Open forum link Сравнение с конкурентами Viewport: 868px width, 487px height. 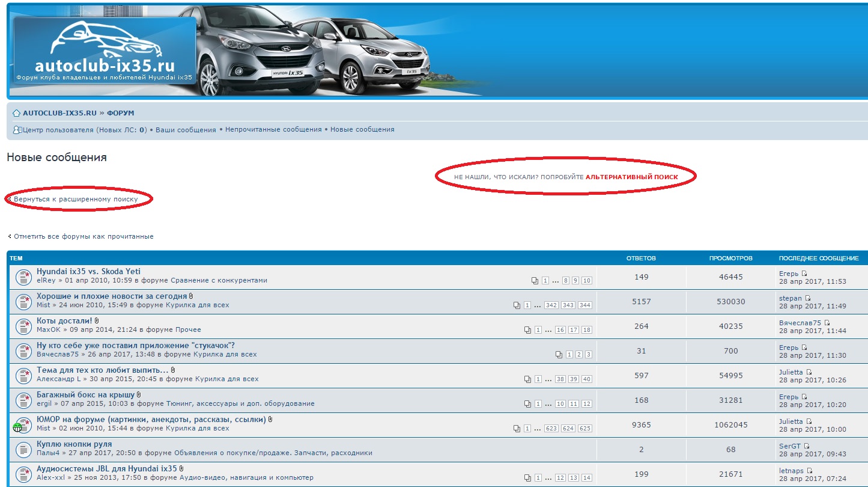pos(219,280)
